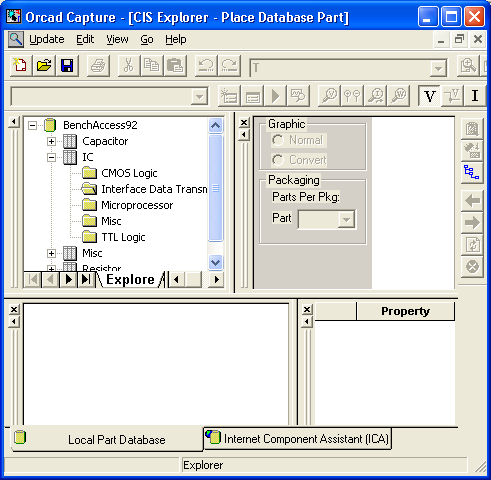Screen dimensions: 491x480
Task: Close the lower left results pane
Action: 14,310
